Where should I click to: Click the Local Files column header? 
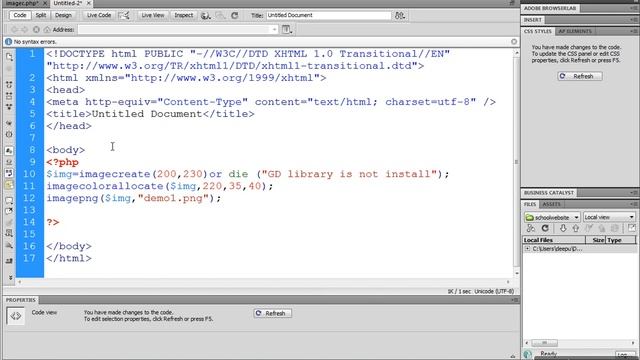pos(554,240)
